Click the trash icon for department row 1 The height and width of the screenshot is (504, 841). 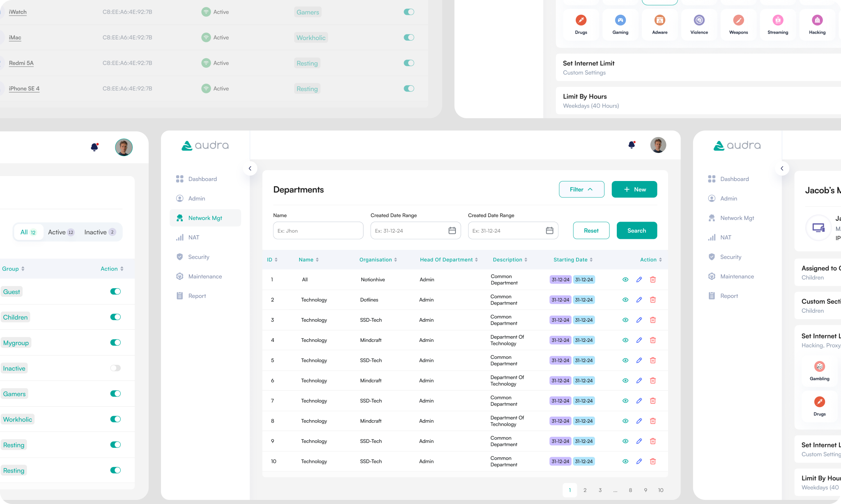pos(653,279)
